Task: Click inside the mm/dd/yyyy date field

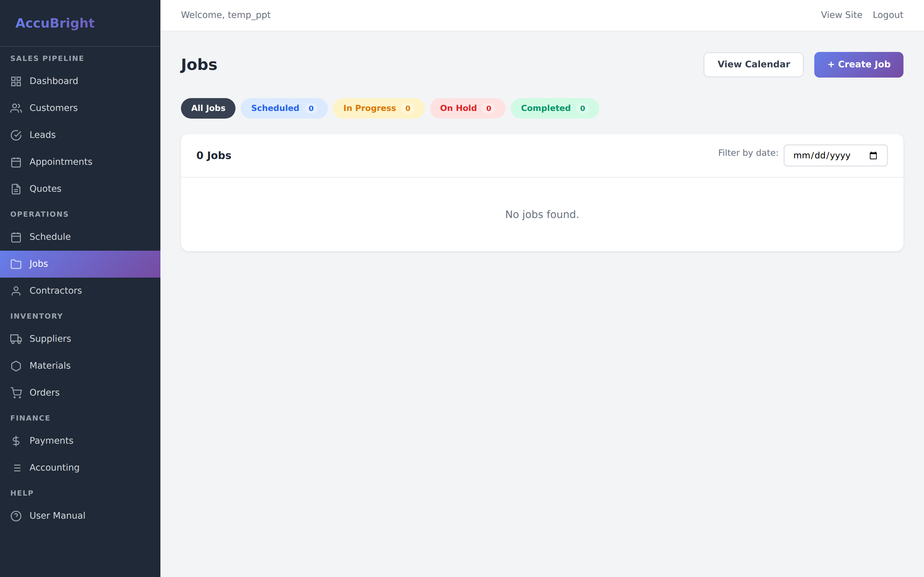Action: [x=821, y=155]
